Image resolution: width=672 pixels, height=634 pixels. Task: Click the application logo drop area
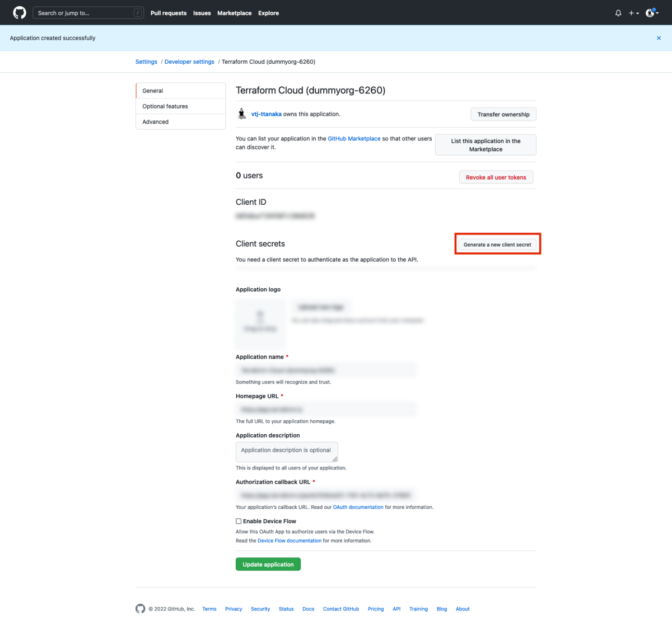click(x=260, y=325)
